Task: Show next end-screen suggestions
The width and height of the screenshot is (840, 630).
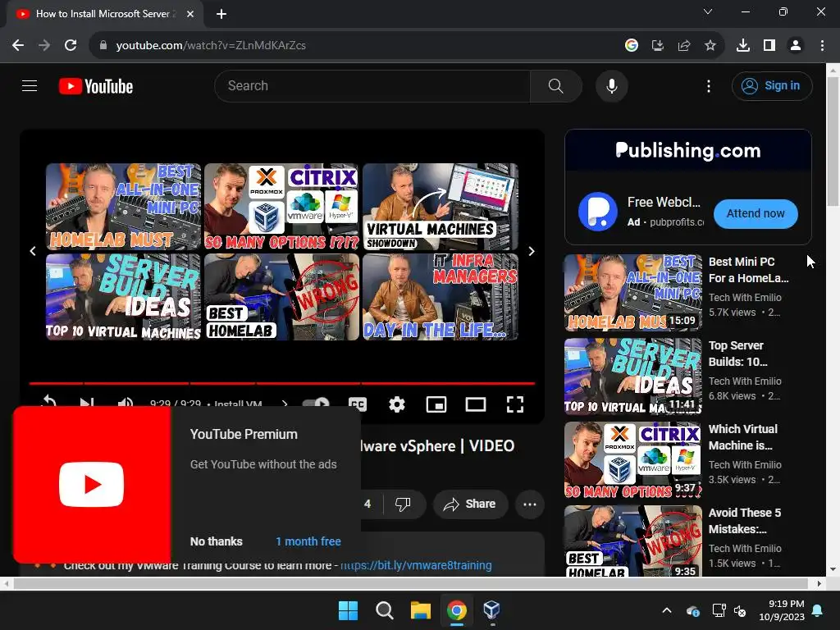Action: (x=532, y=251)
